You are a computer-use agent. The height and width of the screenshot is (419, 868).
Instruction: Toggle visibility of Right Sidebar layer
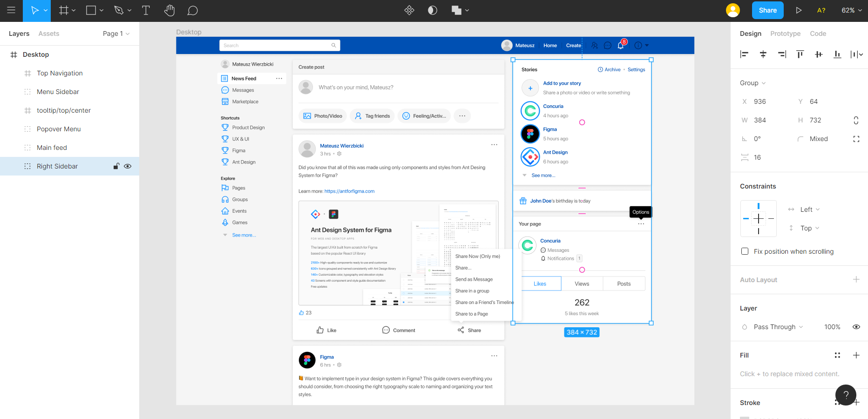pos(128,166)
